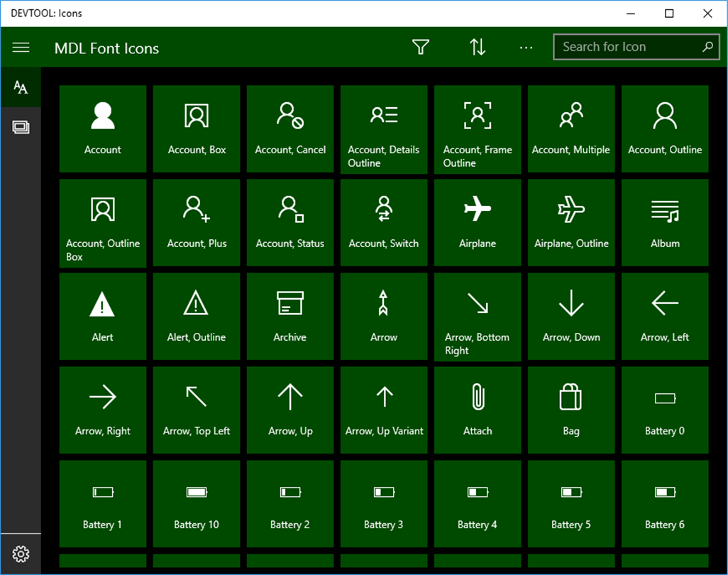Select the Attach paperclip tile

click(x=478, y=410)
